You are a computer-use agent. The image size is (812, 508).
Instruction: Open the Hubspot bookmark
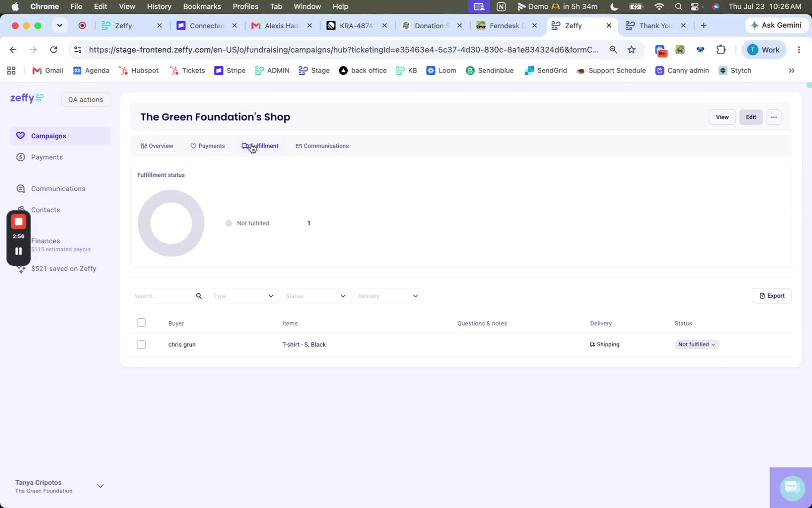coord(139,71)
